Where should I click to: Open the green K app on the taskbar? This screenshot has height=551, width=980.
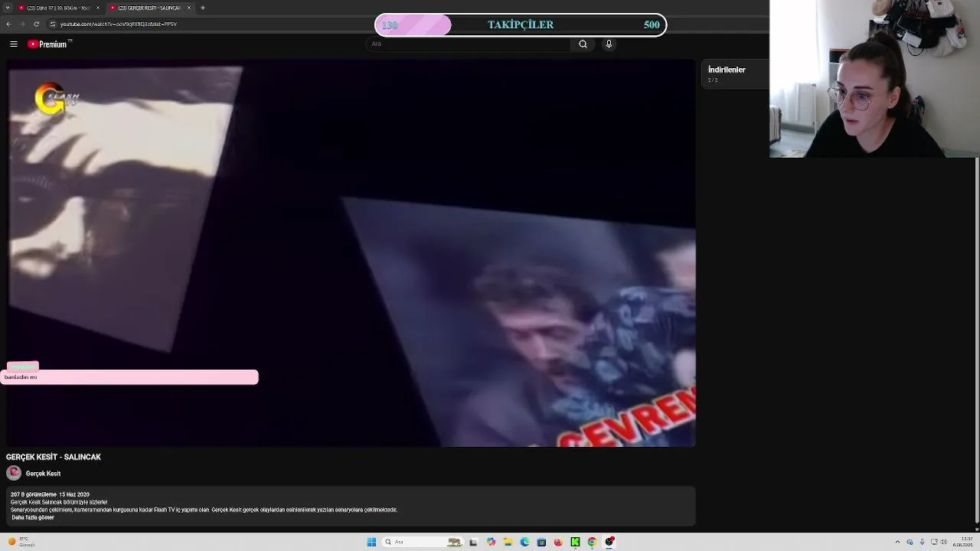575,542
